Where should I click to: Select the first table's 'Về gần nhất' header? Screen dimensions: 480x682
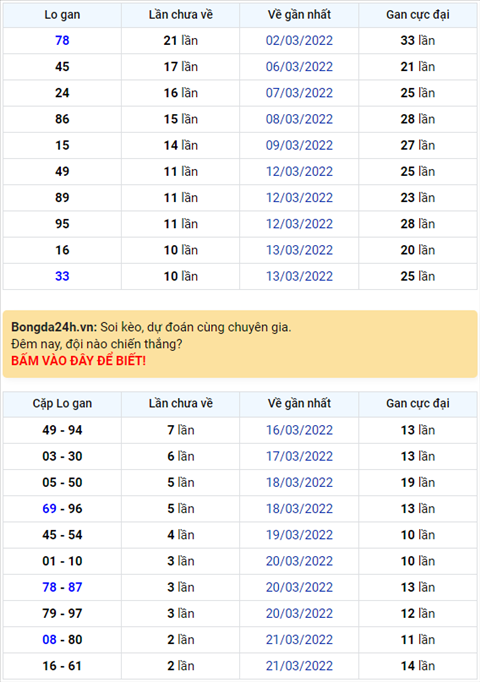299,15
